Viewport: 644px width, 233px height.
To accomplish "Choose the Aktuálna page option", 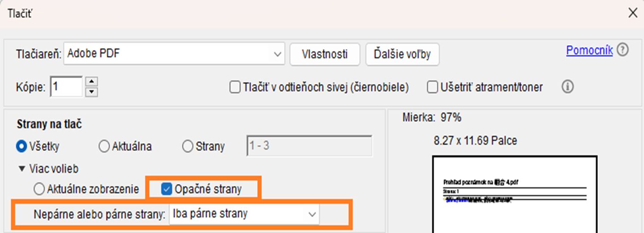I will pos(104,146).
